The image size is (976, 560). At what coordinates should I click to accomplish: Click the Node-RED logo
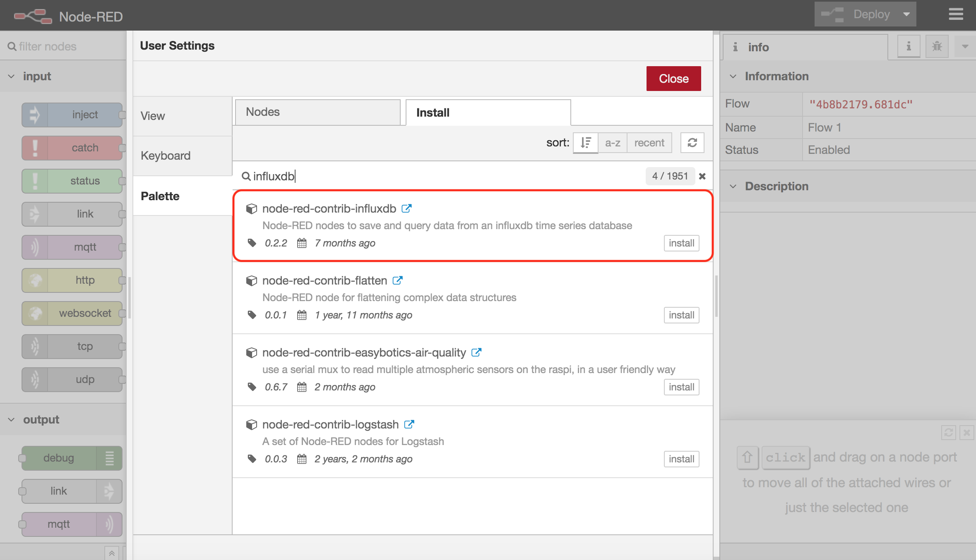point(33,16)
